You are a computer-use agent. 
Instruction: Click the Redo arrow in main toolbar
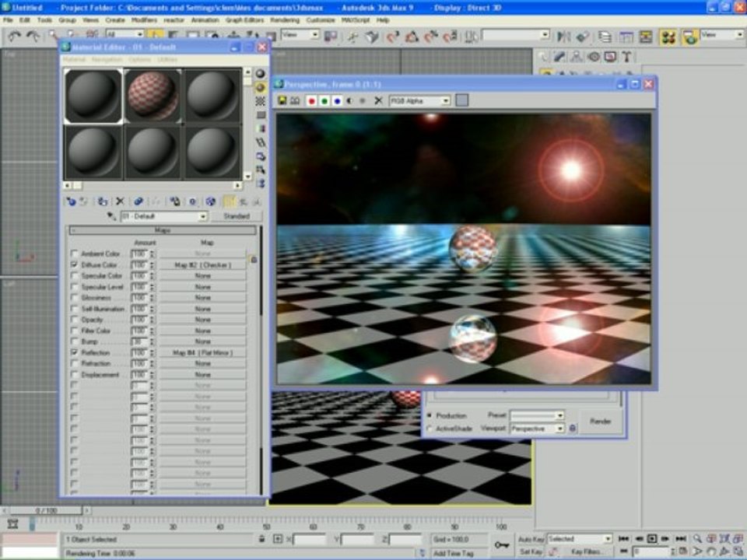tap(33, 37)
